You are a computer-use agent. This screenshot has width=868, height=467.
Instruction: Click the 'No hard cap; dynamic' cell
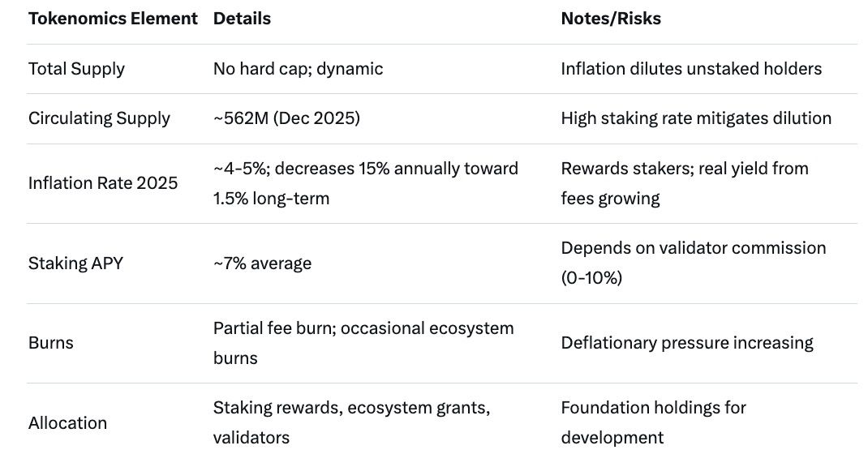[298, 69]
